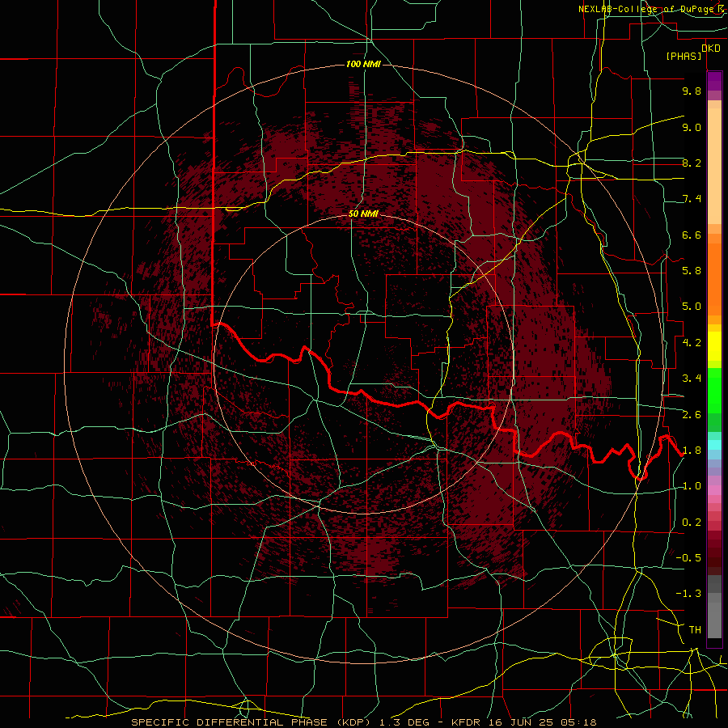Click the 100 NMI range ring label

tap(363, 64)
